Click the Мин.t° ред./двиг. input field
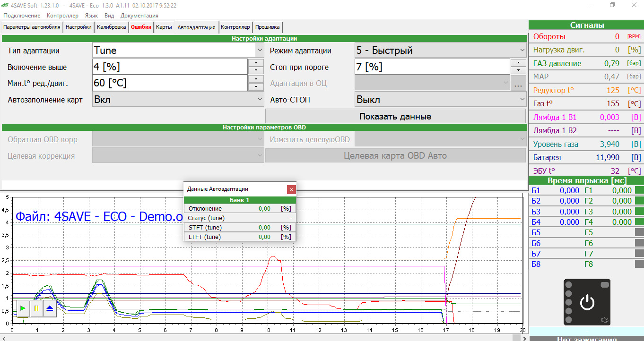The width and height of the screenshot is (644, 341). [x=170, y=83]
